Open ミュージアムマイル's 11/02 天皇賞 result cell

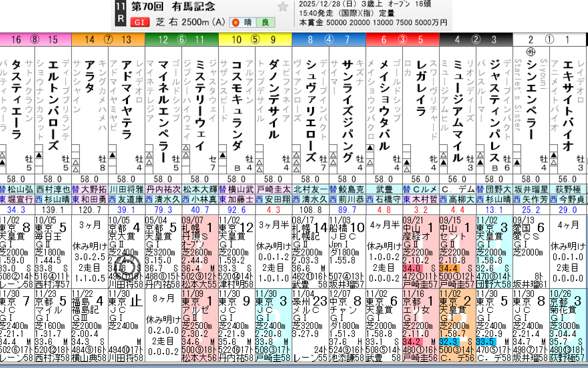click(x=457, y=325)
